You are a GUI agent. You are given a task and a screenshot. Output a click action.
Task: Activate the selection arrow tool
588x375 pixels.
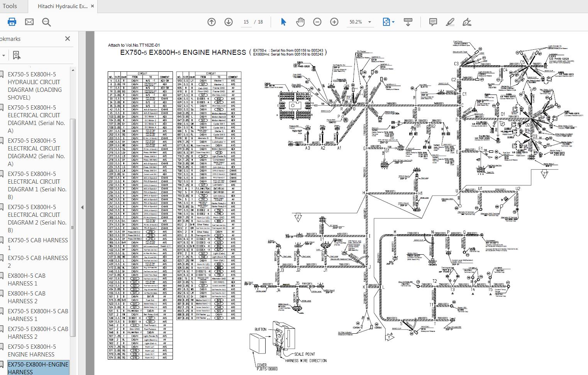click(283, 22)
